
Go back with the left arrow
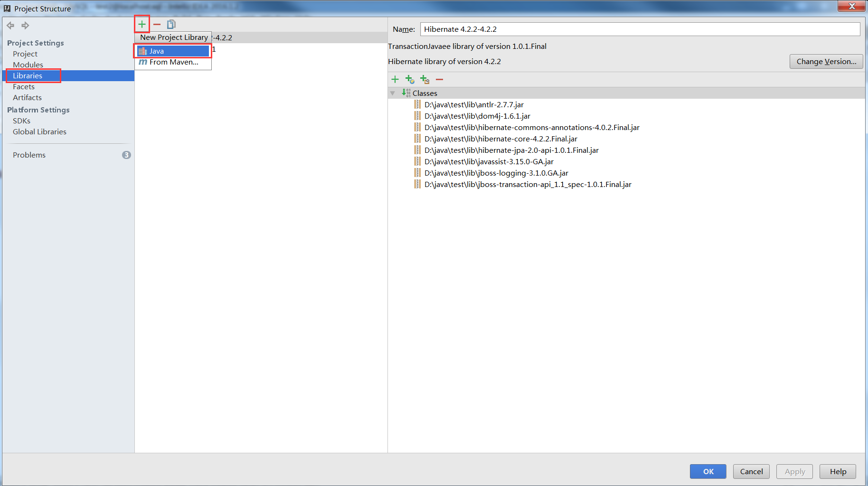coord(10,26)
